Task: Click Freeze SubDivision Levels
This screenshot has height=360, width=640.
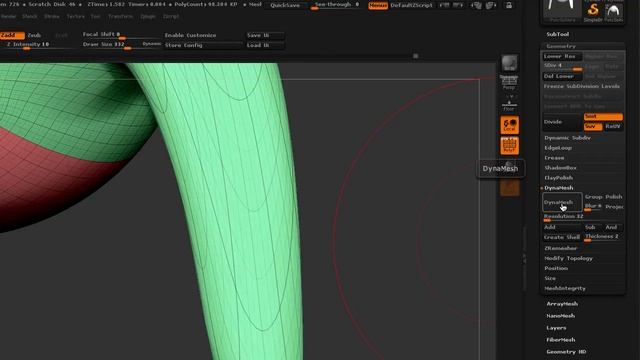Action: coord(582,87)
